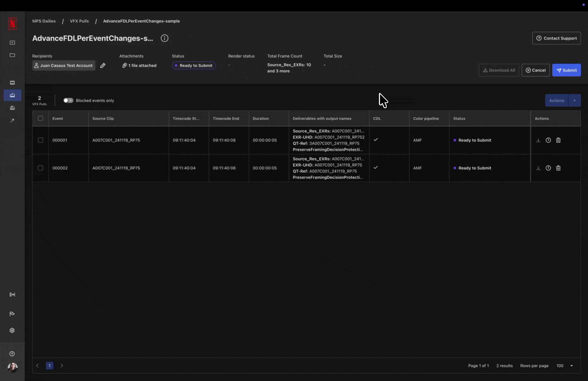Expand the sidebar with collapse arrow icon
588x381 pixels.
[12, 295]
